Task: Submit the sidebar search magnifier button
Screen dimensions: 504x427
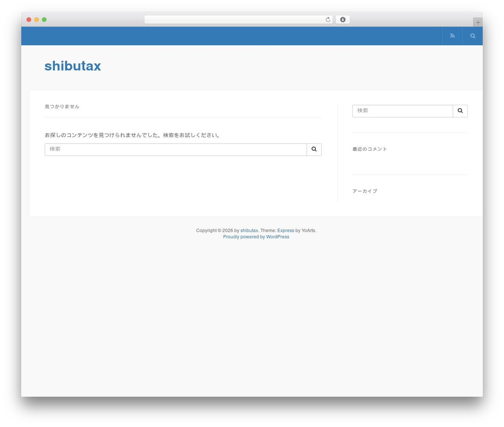Action: pyautogui.click(x=460, y=111)
